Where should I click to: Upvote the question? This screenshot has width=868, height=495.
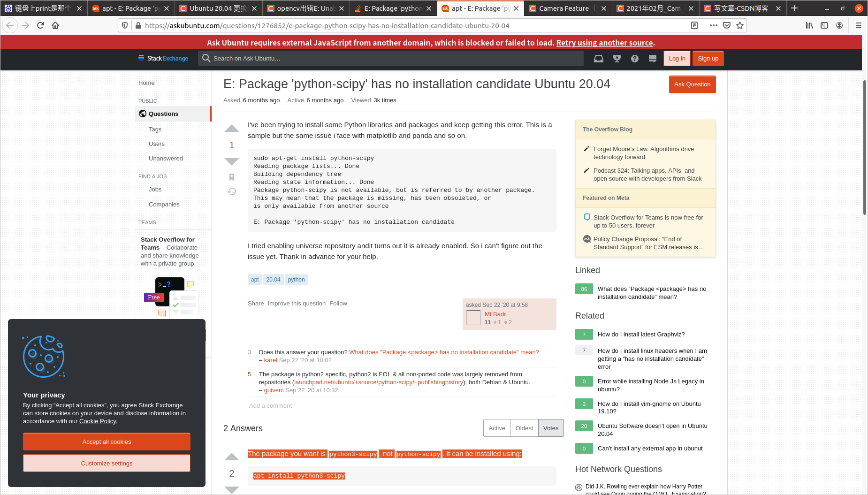(232, 129)
